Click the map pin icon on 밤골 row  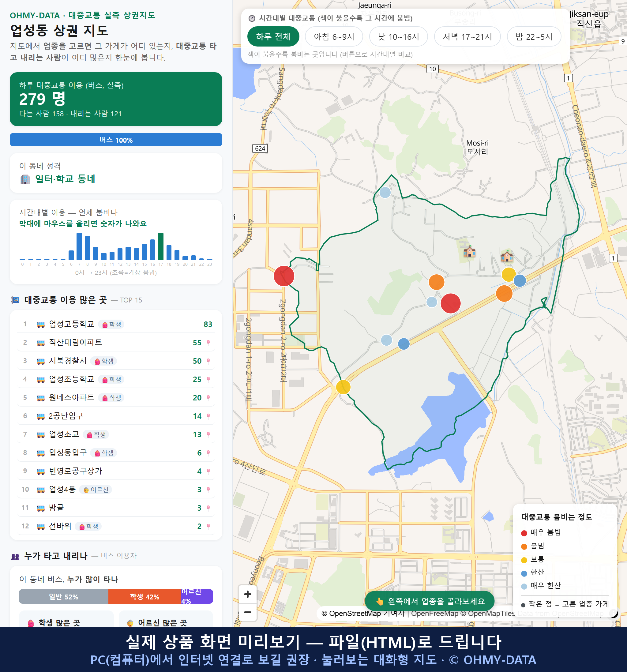click(x=208, y=508)
